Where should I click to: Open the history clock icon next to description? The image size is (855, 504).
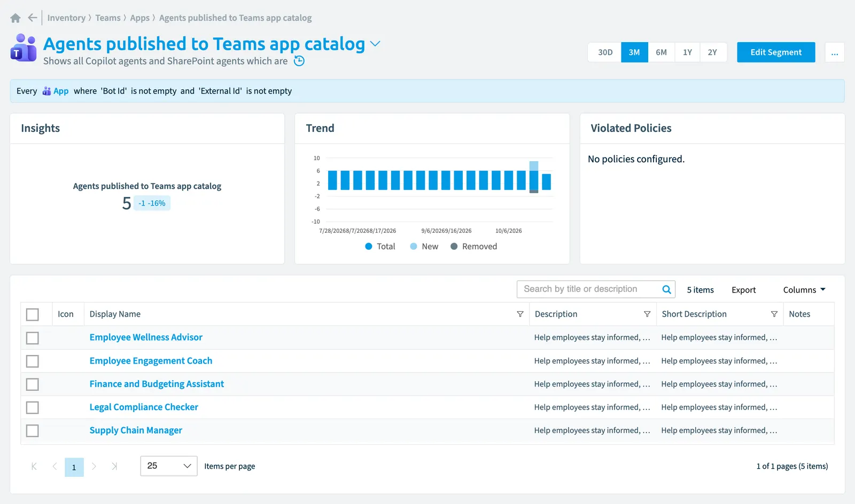[x=299, y=61]
